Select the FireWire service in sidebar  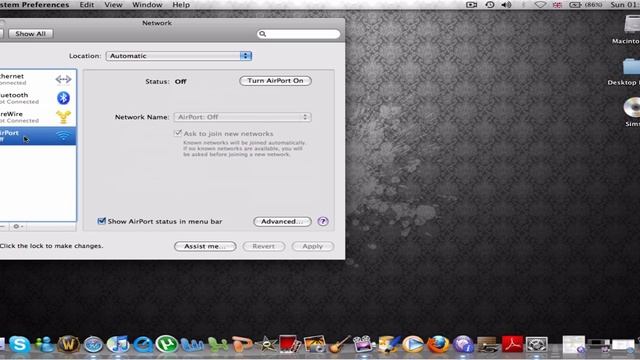coord(38,117)
